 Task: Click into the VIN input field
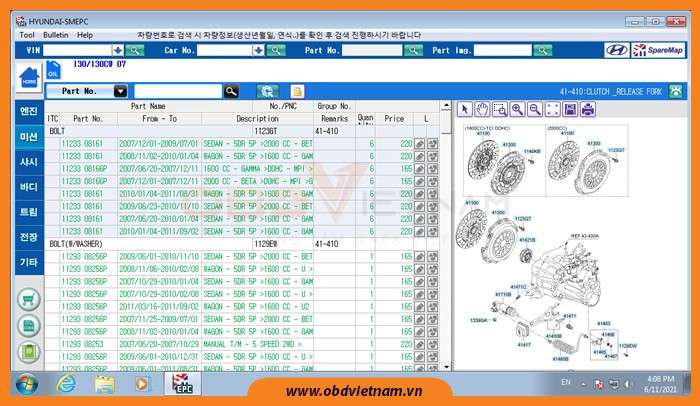click(x=78, y=50)
